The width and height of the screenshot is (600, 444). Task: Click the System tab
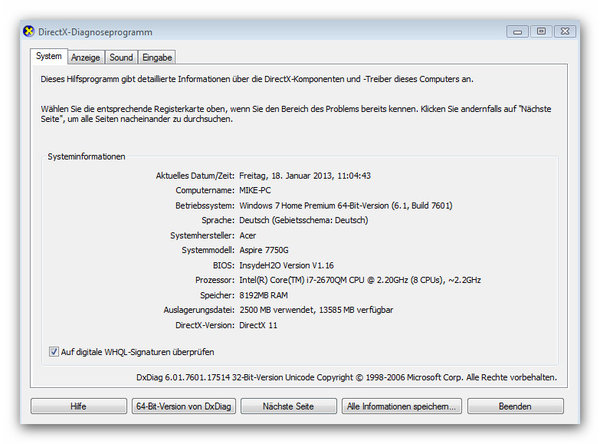click(49, 57)
